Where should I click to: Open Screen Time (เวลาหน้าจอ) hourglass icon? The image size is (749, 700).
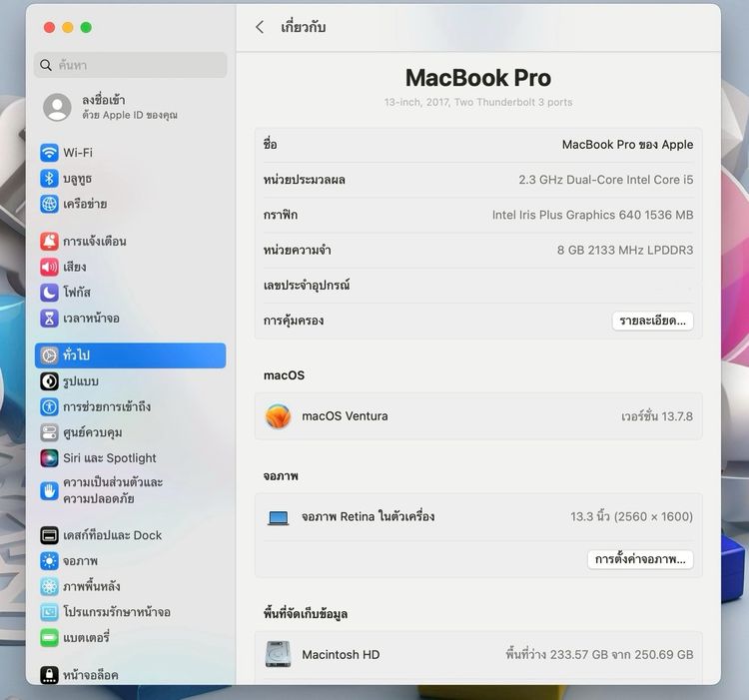click(x=49, y=318)
